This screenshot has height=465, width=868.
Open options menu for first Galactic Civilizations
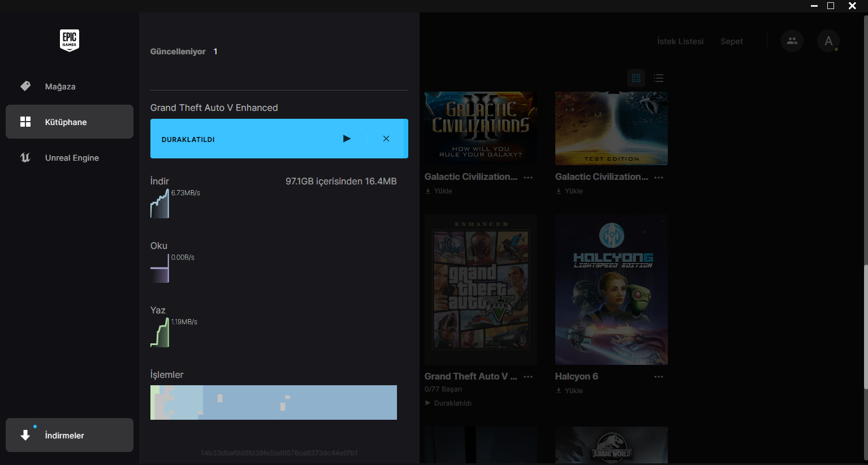point(528,177)
